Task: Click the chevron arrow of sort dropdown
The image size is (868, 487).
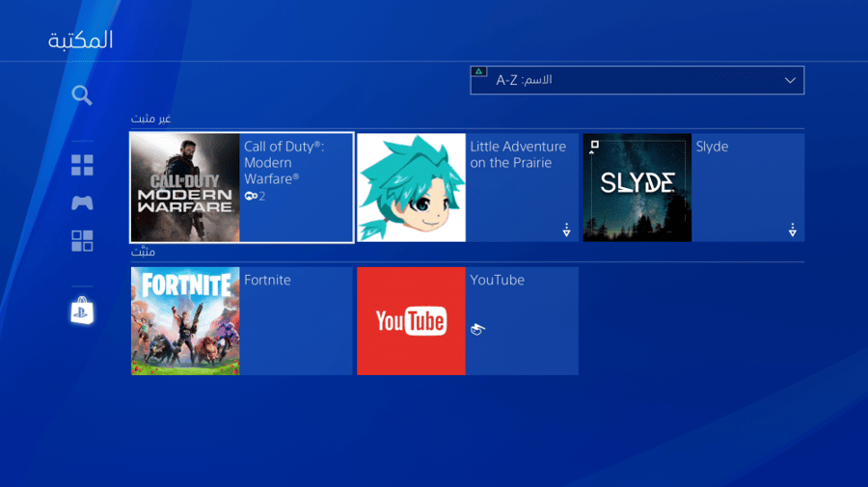Action: pos(790,80)
